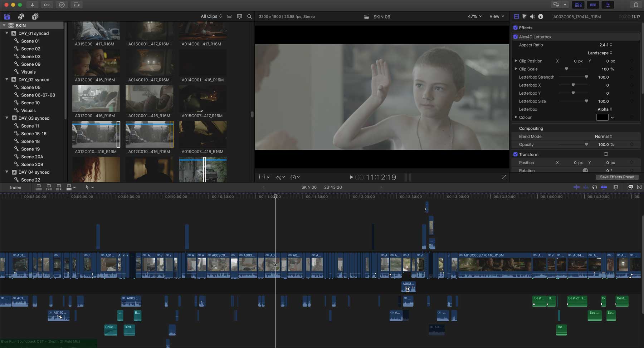Expand the Colour parameter
The width and height of the screenshot is (644, 348).
click(x=516, y=117)
